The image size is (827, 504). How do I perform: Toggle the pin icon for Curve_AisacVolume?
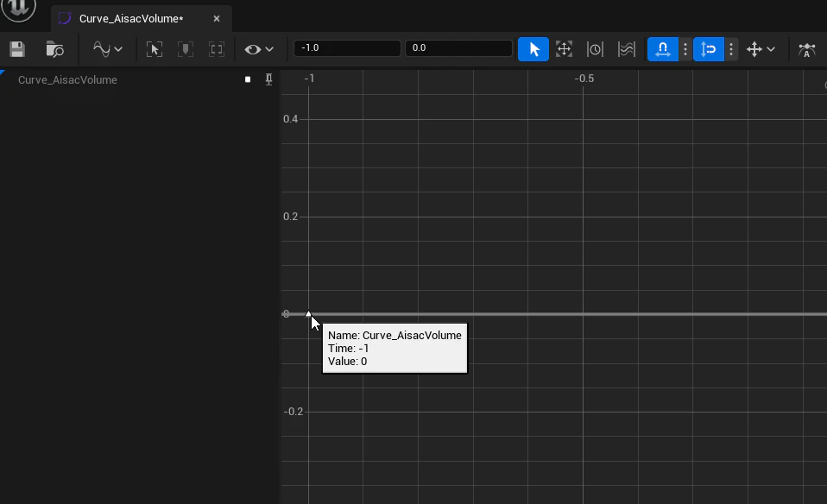[268, 79]
